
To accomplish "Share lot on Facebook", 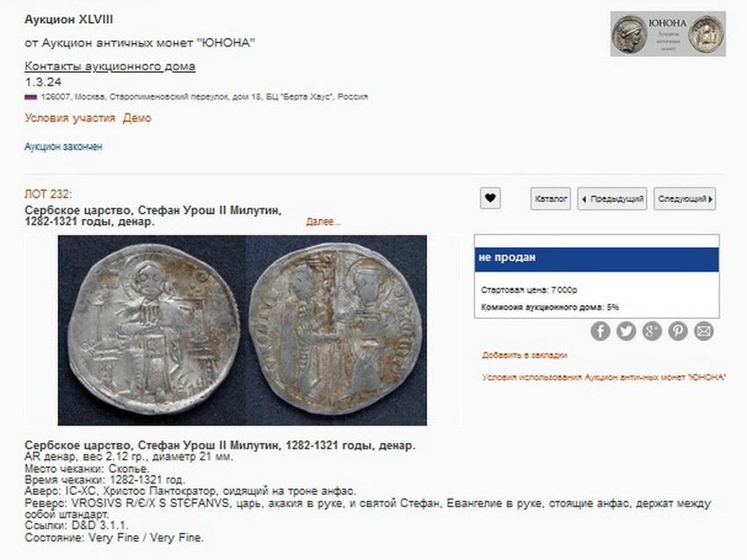I will tap(600, 331).
